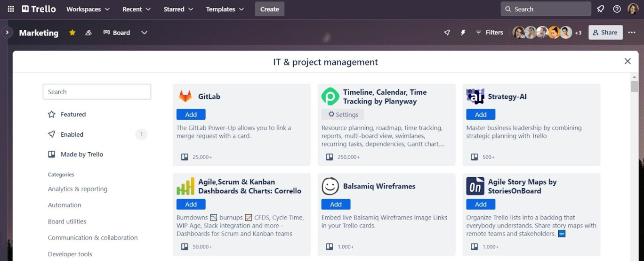644x261 pixels.
Task: Click the workspace visibility icon
Action: (89, 33)
